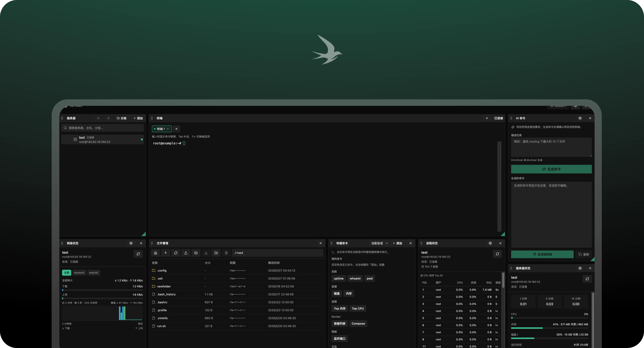Click the run.sh file icon
Viewport: 644px width, 348px height.
154,326
